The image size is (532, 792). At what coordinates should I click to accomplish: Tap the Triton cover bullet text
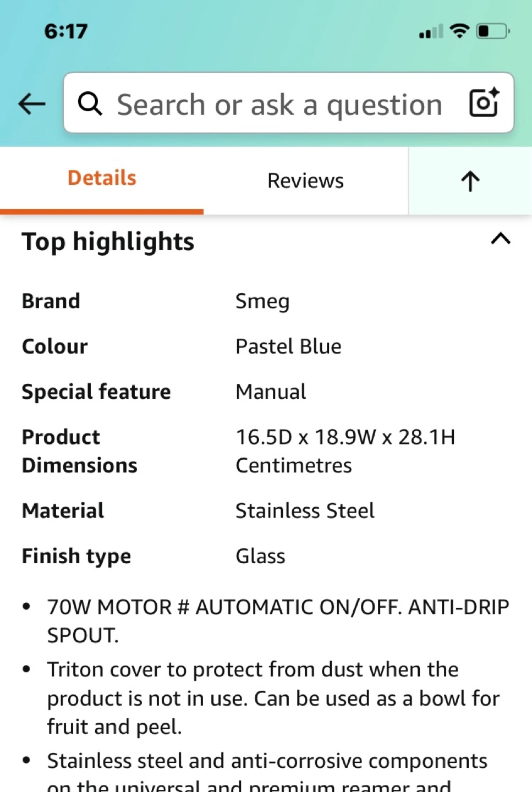[273, 698]
